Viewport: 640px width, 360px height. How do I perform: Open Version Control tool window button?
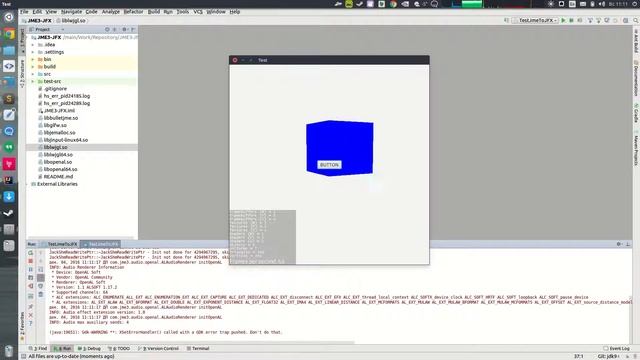[x=159, y=349]
